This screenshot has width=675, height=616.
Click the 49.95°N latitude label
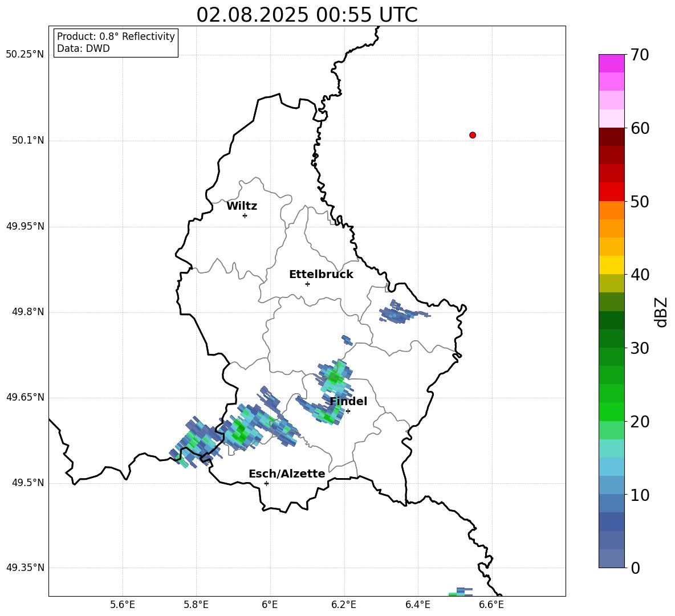click(x=25, y=226)
